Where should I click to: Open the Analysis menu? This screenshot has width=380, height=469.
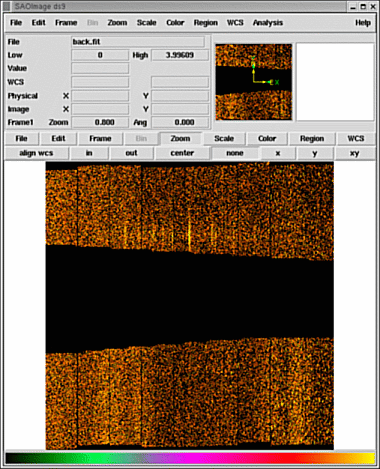268,23
